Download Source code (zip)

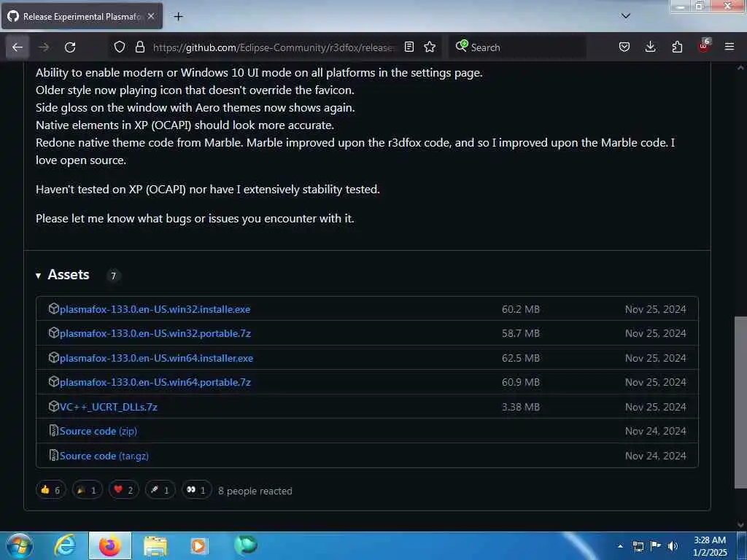click(x=98, y=432)
